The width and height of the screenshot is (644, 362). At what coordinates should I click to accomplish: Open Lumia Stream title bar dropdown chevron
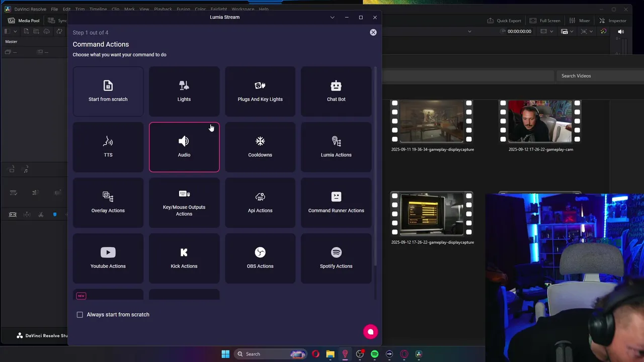[332, 17]
